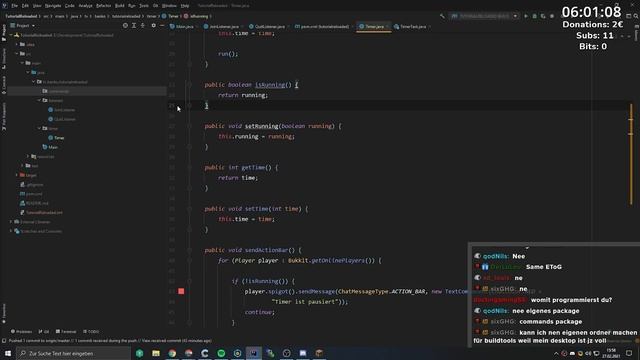Select the Timer class in the tree
The height and width of the screenshot is (360, 640).
point(56,138)
